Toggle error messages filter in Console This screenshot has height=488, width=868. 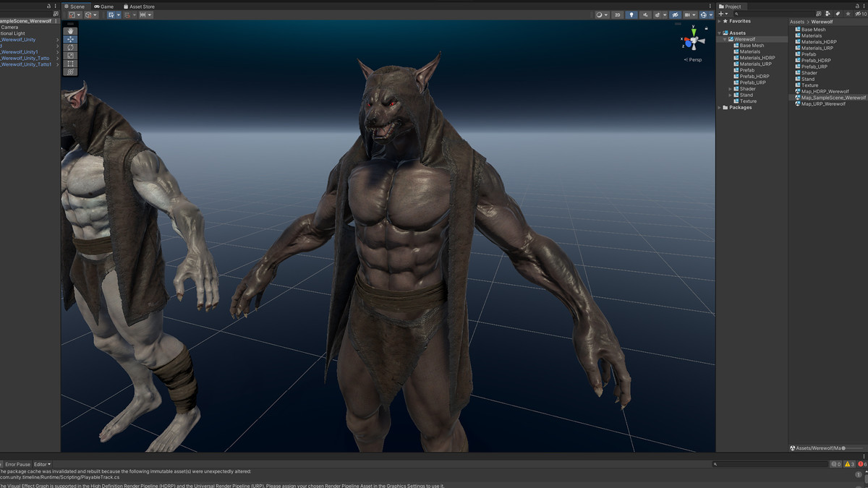pos(862,464)
